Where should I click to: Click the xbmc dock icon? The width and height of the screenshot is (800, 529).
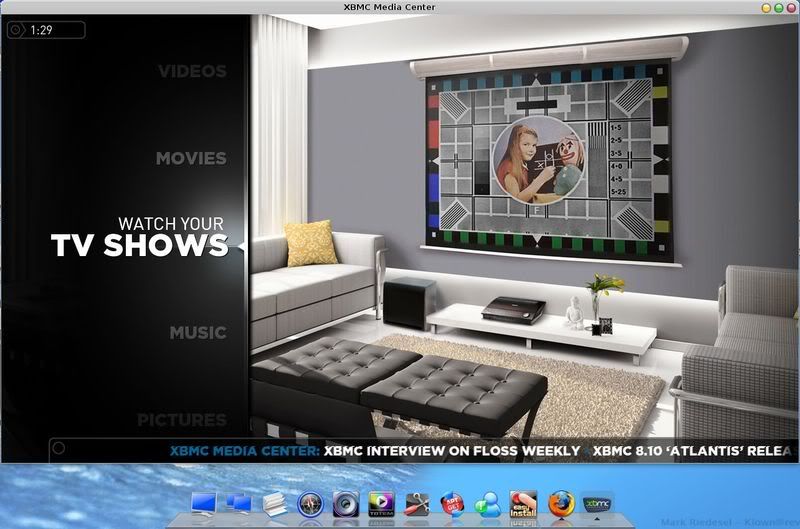point(597,505)
